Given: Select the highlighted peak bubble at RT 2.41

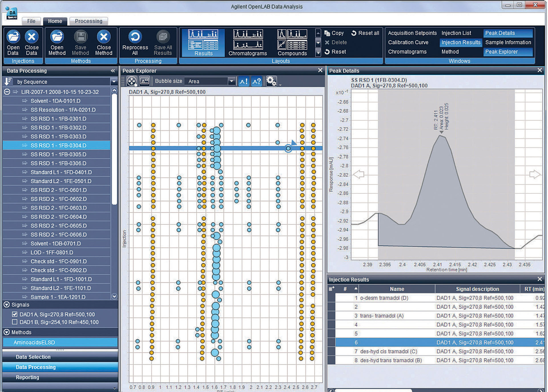Looking at the screenshot, I should click(288, 148).
